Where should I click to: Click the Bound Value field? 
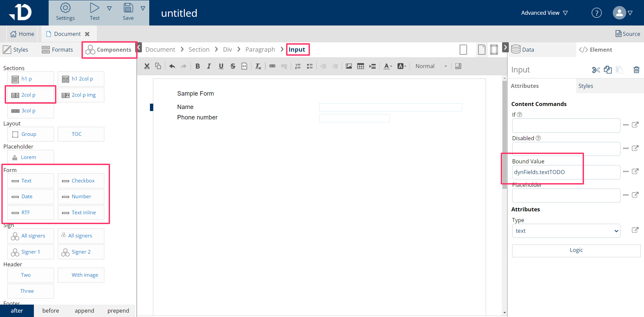coord(566,172)
